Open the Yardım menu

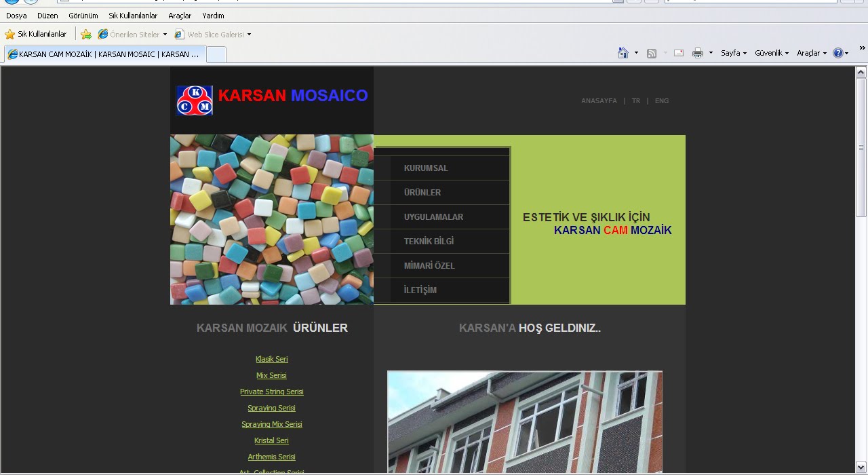coord(213,16)
